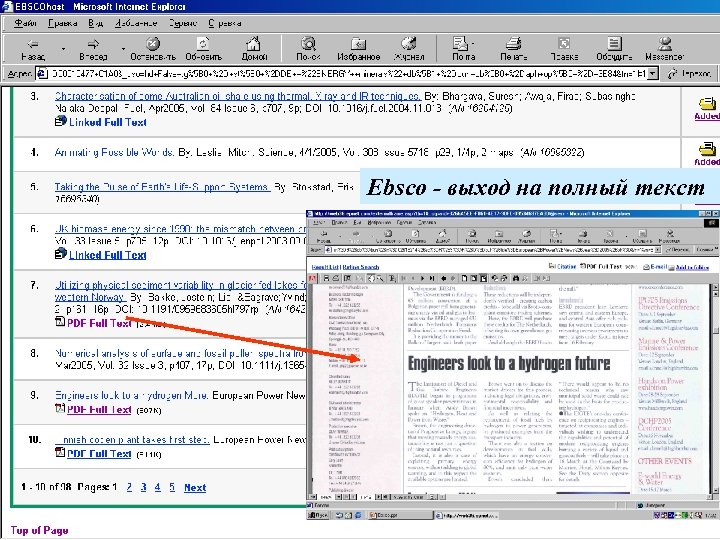720x540 pixels.
Task: Print the page with the Печать icon
Action: coord(513,44)
